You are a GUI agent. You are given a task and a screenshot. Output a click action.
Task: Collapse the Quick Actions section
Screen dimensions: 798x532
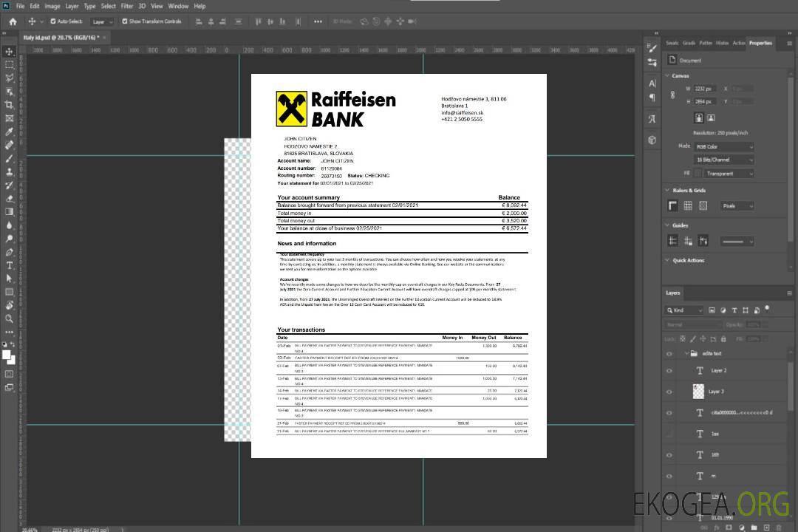tap(667, 260)
